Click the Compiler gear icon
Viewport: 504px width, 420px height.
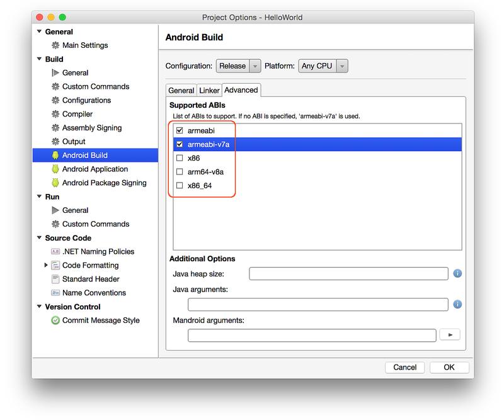click(55, 113)
